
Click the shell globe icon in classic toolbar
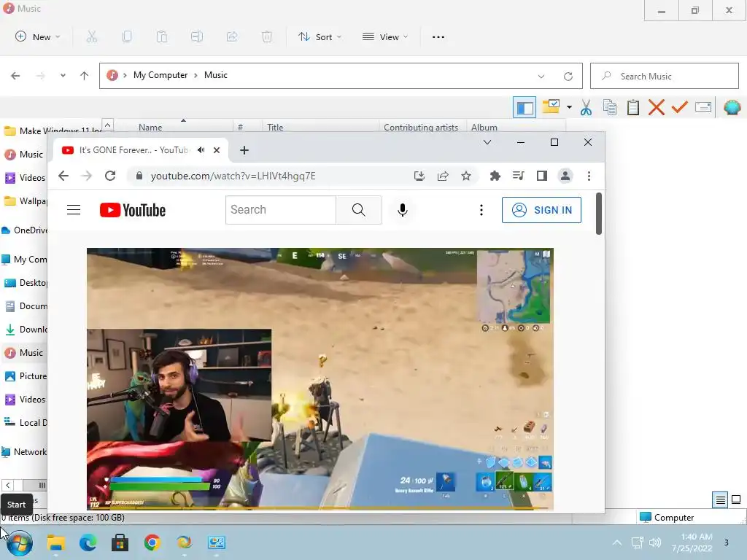click(732, 108)
